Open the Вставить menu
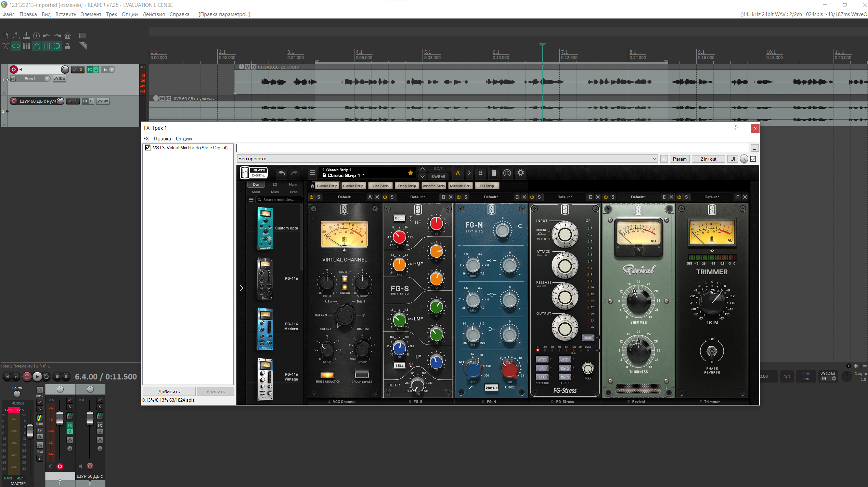This screenshot has height=487, width=868. [x=66, y=14]
